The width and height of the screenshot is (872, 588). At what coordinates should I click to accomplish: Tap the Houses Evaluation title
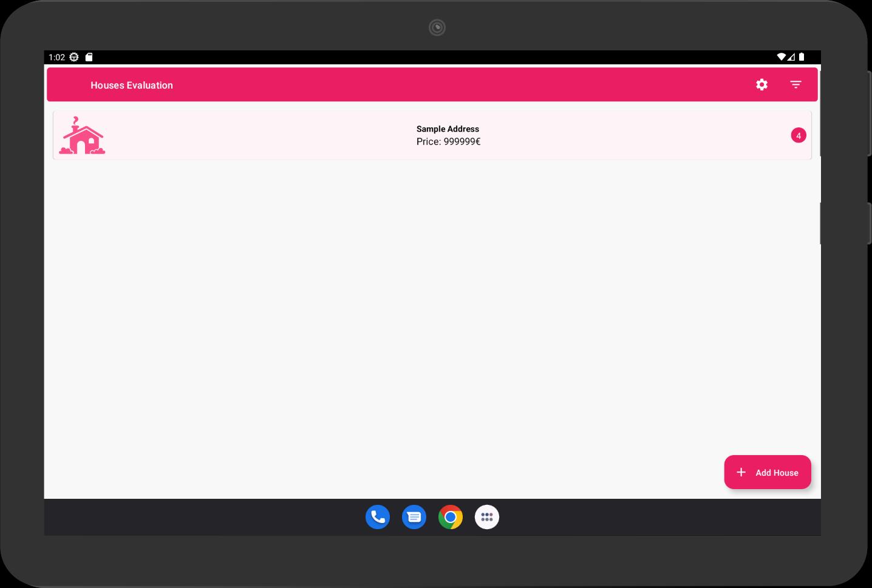(132, 86)
